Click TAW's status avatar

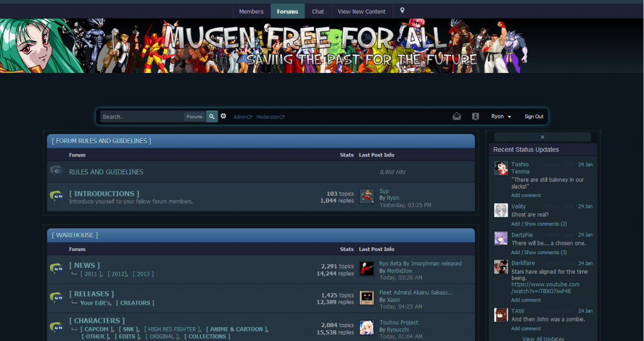click(x=501, y=315)
